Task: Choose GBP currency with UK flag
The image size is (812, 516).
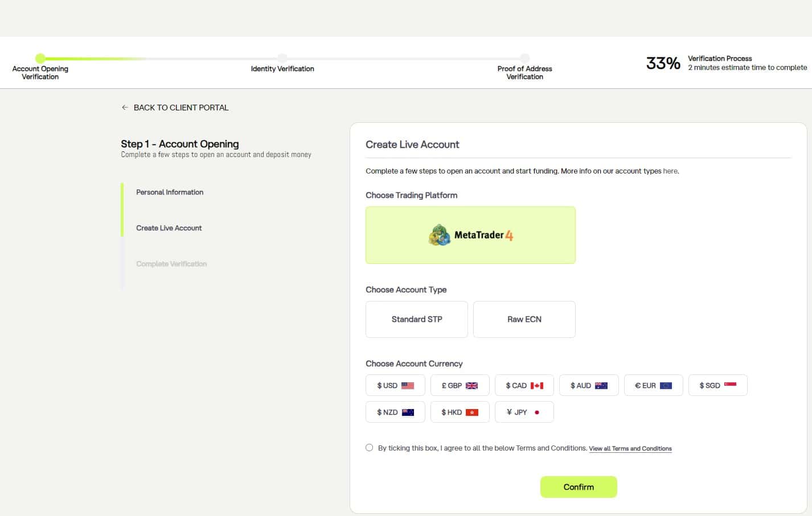Action: coord(460,385)
